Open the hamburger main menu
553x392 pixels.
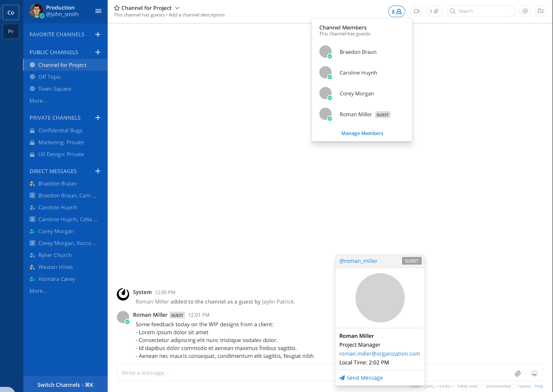pos(98,11)
